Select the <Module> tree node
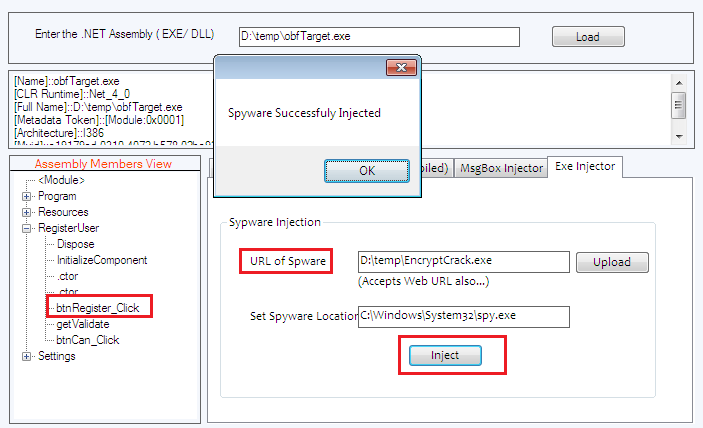The image size is (703, 428). pyautogui.click(x=61, y=180)
